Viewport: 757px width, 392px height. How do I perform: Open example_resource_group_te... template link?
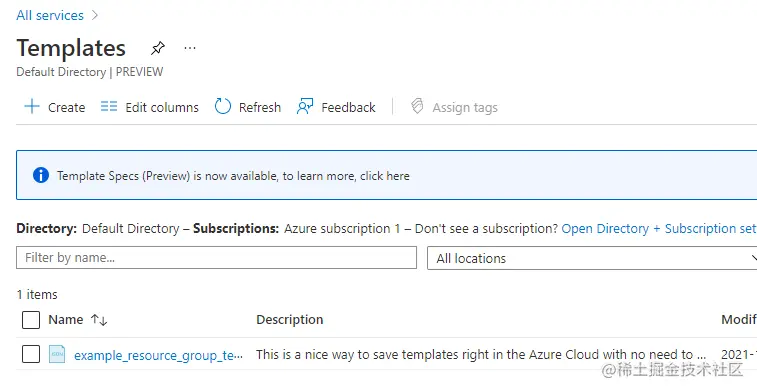pyautogui.click(x=158, y=355)
